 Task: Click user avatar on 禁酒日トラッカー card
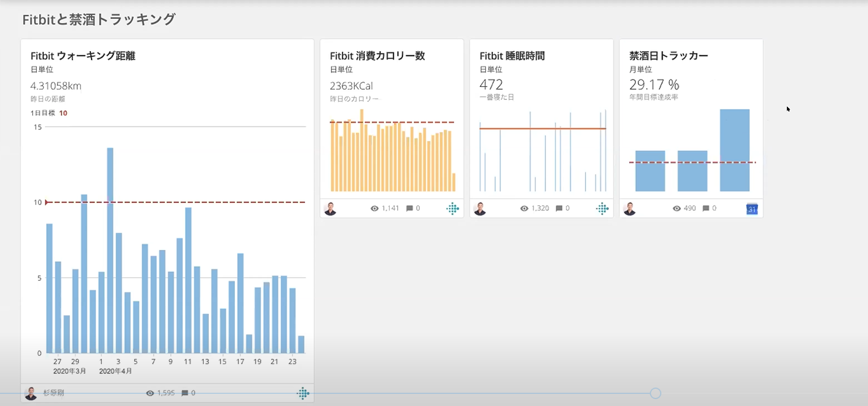pos(629,208)
